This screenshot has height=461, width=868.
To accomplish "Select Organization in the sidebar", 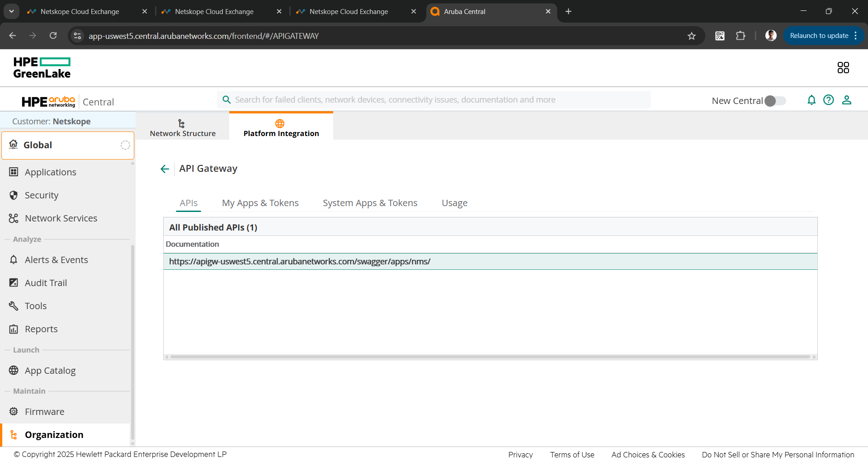I will tap(54, 435).
